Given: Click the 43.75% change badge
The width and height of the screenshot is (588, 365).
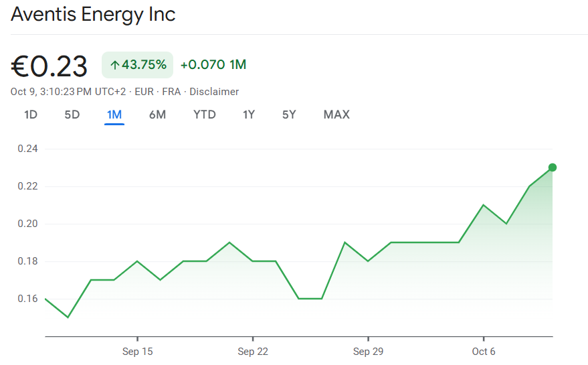Looking at the screenshot, I should 138,65.
